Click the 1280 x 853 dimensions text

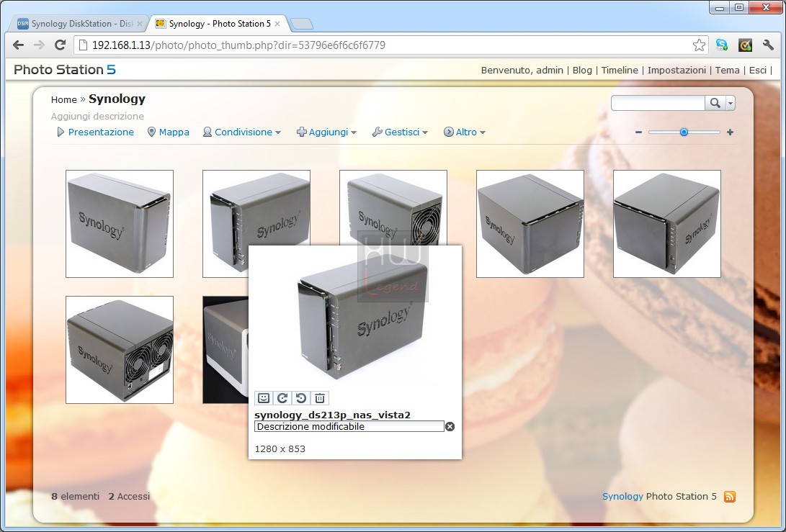coord(280,448)
